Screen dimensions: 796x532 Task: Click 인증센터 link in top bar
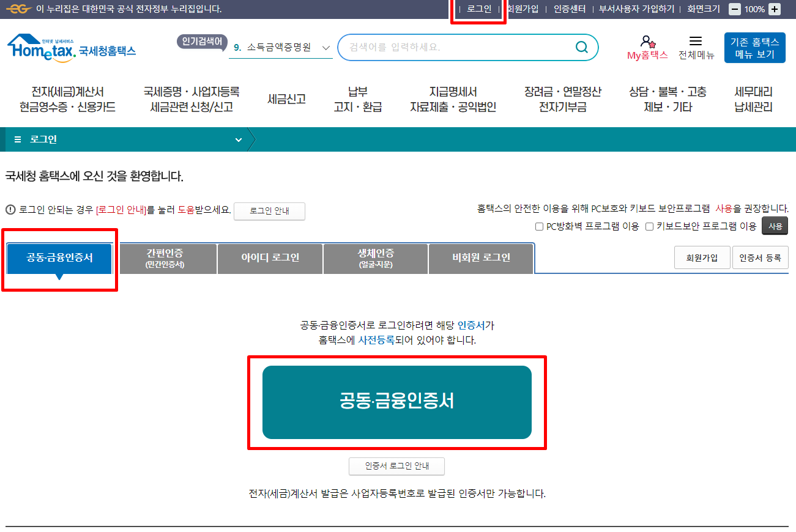point(570,9)
